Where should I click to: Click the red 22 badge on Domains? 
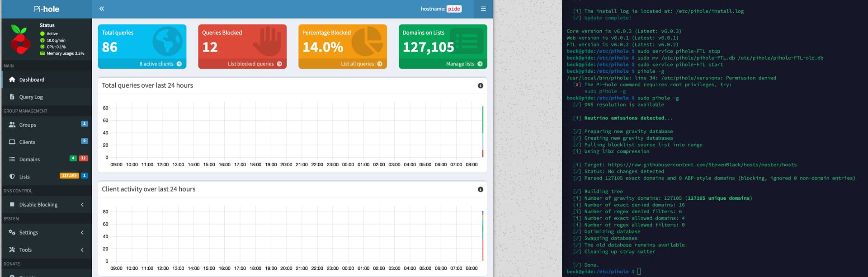click(83, 158)
